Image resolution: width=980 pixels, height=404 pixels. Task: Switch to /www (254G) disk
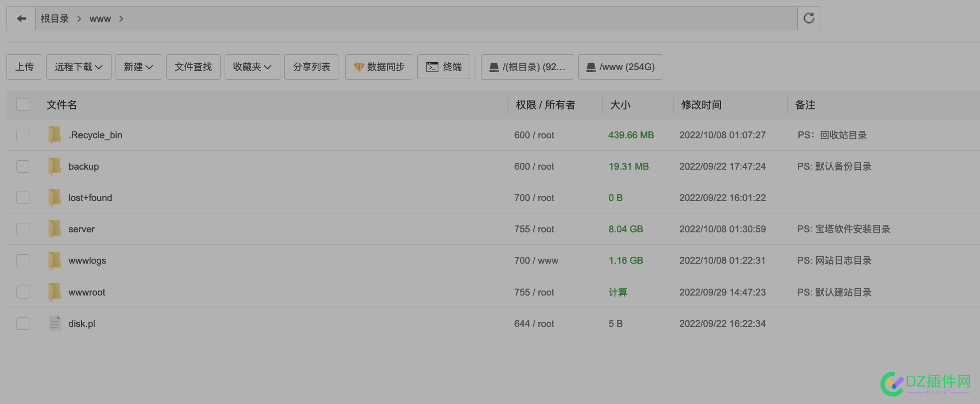(620, 67)
